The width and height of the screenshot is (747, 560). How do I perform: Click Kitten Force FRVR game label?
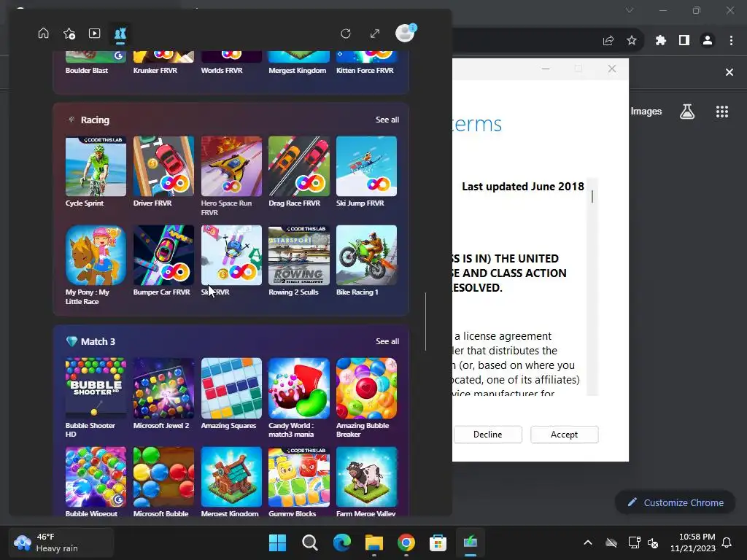click(x=365, y=71)
